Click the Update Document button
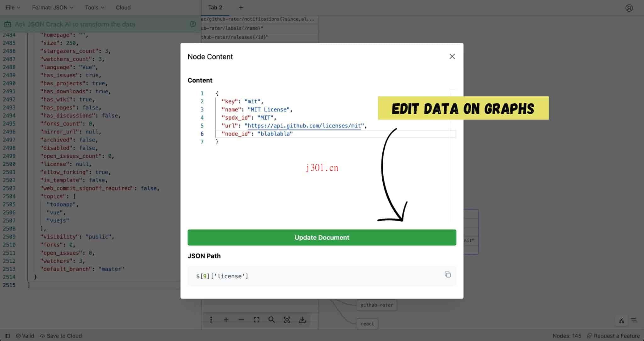Viewport: 644px width, 341px height. point(321,237)
